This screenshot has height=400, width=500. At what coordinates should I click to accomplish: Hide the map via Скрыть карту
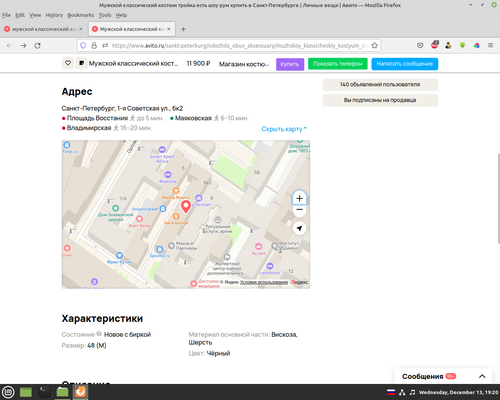pyautogui.click(x=284, y=129)
